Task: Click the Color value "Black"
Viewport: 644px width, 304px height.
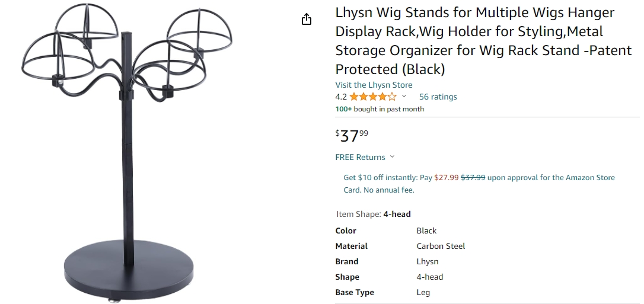Action: pos(426,231)
